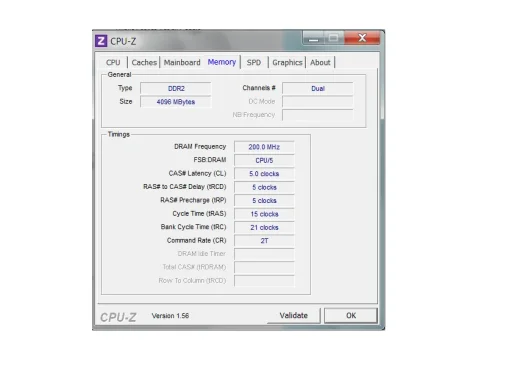Click the CAS# Latency value field

click(x=264, y=174)
